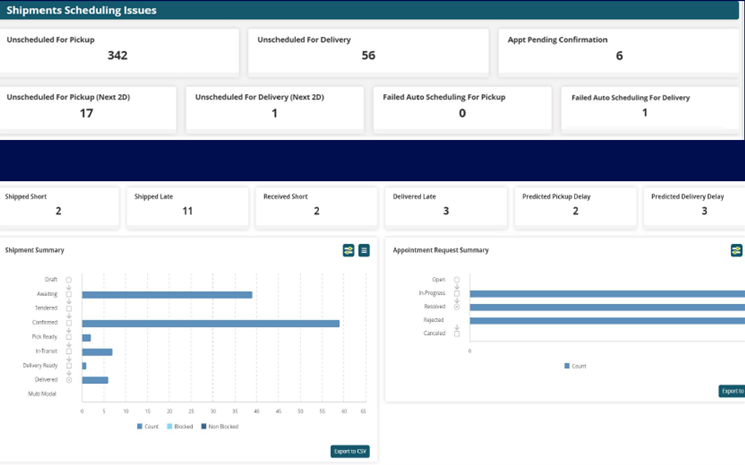The image size is (745, 465).
Task: Click the In-Transit bar in chart
Action: click(97, 352)
